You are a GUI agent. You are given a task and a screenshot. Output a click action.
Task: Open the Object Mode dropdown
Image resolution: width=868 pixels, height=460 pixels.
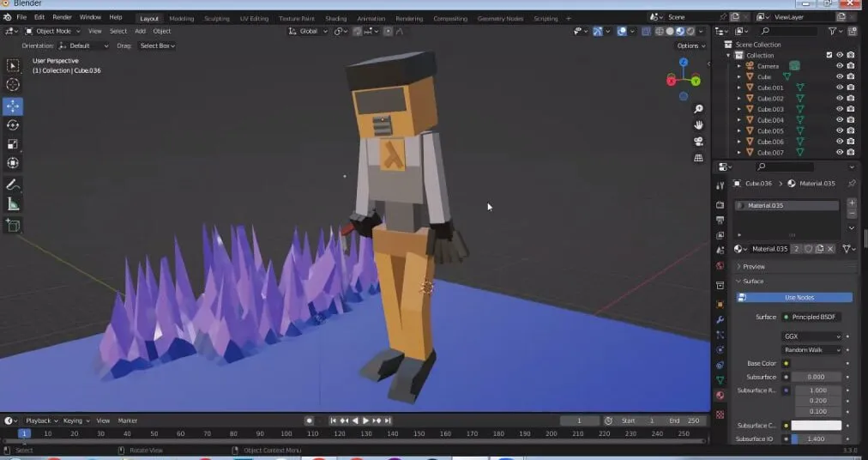pos(53,31)
